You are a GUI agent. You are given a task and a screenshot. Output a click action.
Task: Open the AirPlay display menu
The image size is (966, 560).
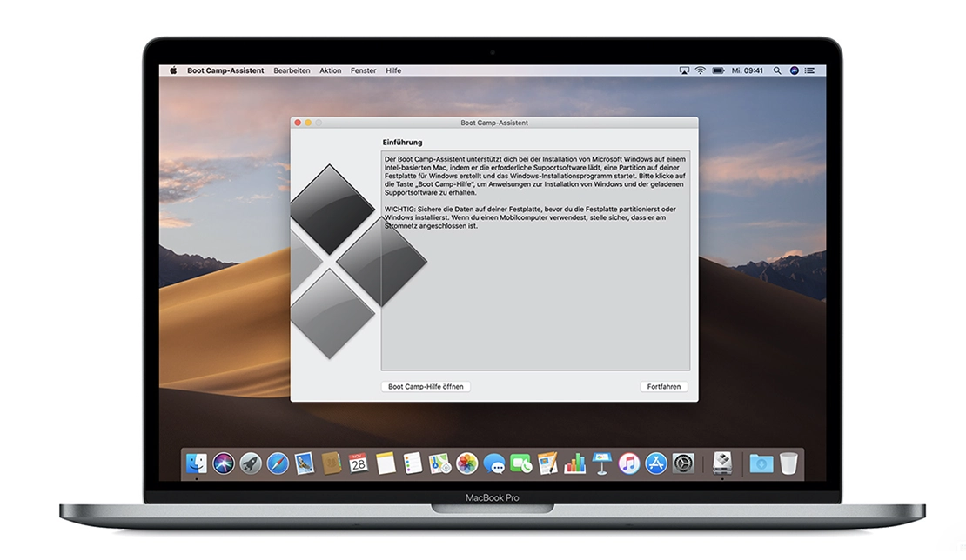(x=684, y=70)
